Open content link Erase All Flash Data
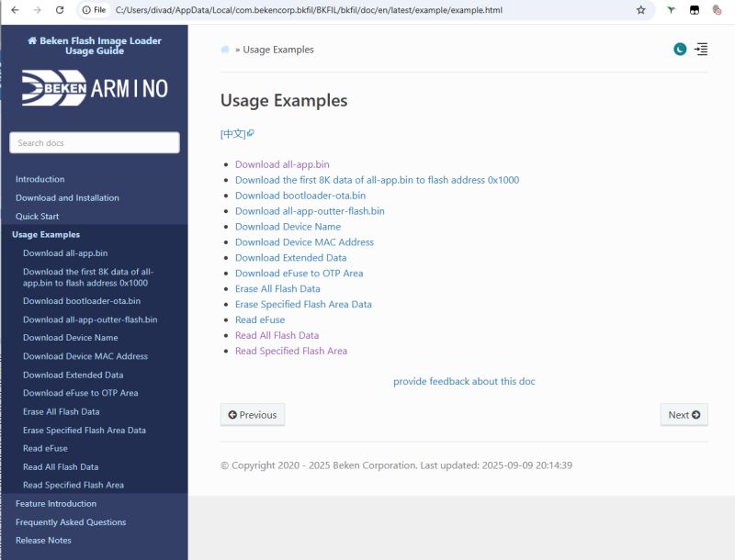 coord(278,289)
